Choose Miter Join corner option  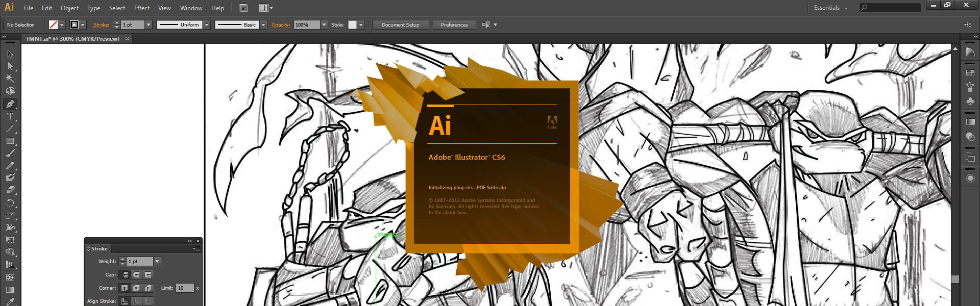(125, 288)
